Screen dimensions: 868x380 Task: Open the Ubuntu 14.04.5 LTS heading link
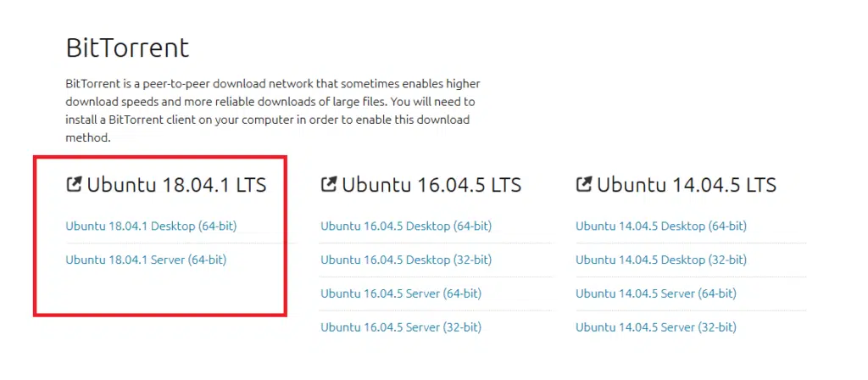pos(687,184)
